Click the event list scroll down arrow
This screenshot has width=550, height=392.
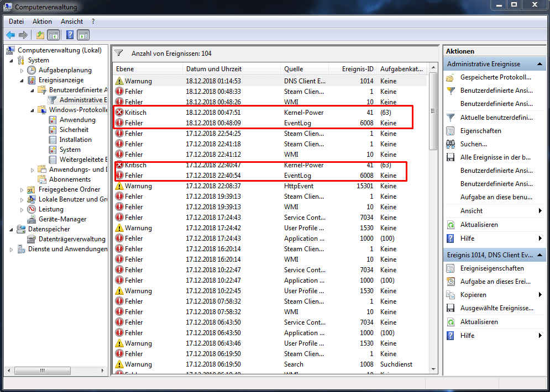click(x=433, y=369)
